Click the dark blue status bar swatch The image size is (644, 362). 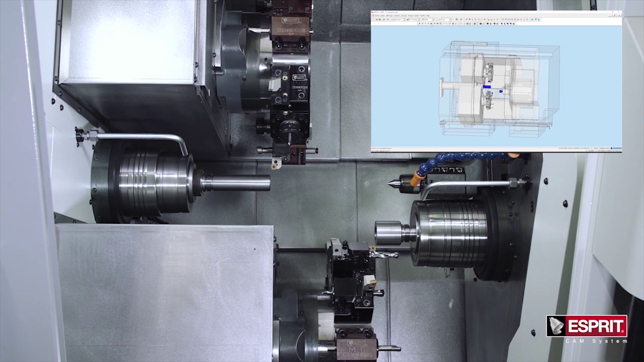(x=611, y=148)
